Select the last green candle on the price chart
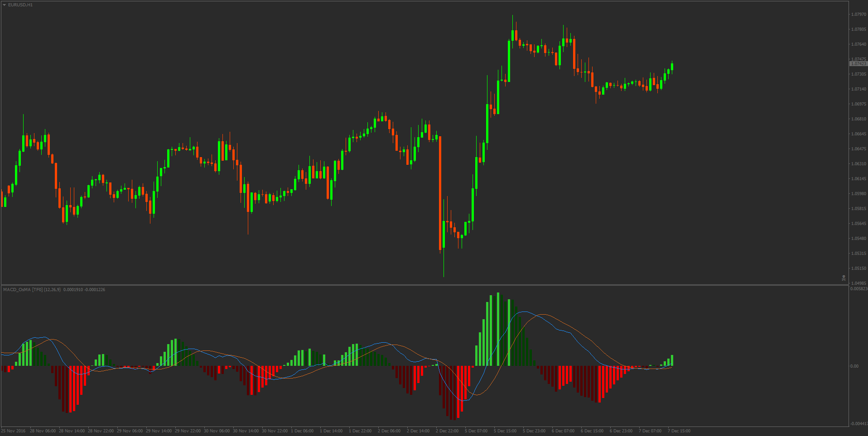 point(672,67)
